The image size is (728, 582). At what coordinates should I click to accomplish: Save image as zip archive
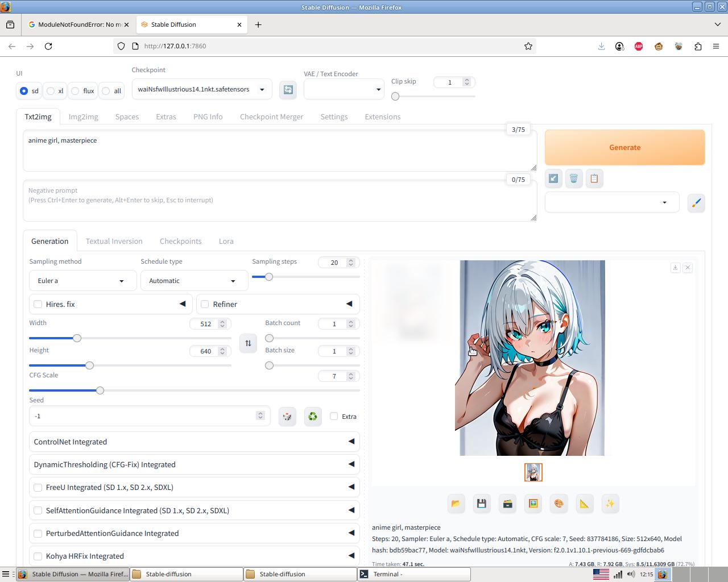[507, 504]
